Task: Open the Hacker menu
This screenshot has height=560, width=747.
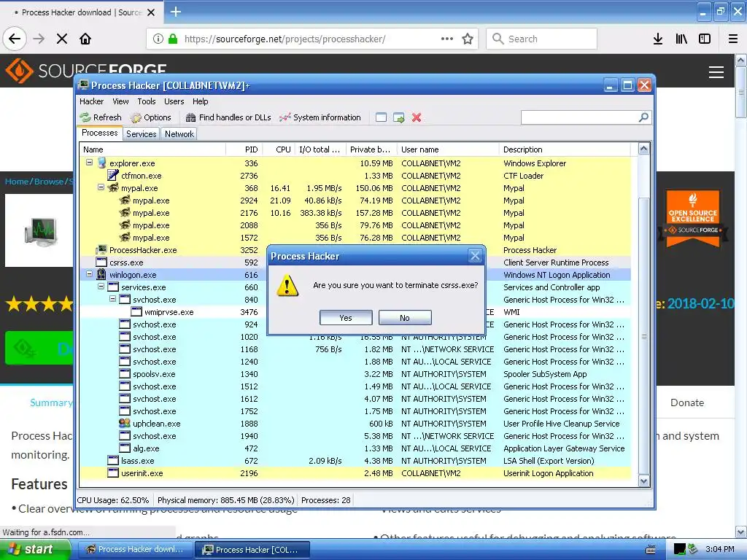Action: point(91,101)
